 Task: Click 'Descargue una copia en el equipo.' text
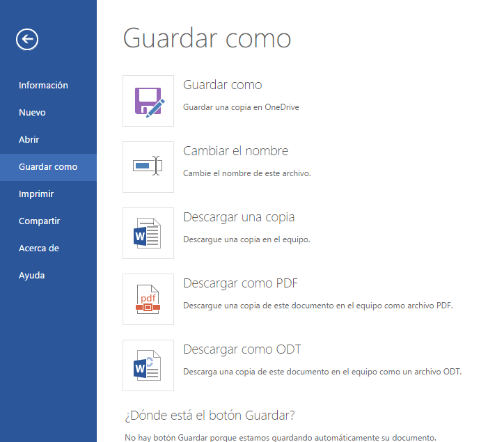point(246,239)
